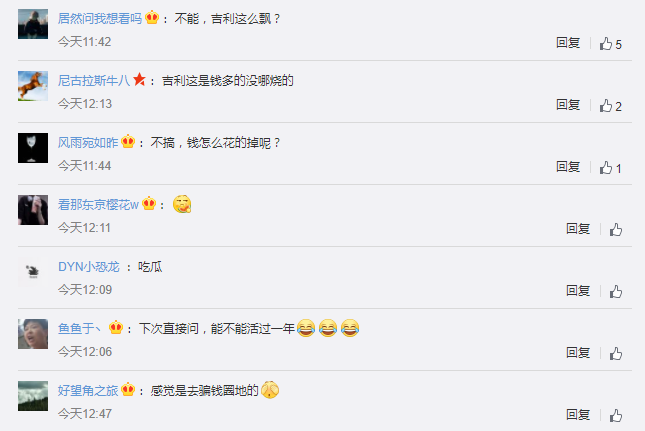645x431 pixels.
Task: Reply to 居然问我想看吗's comment
Action: [x=568, y=43]
